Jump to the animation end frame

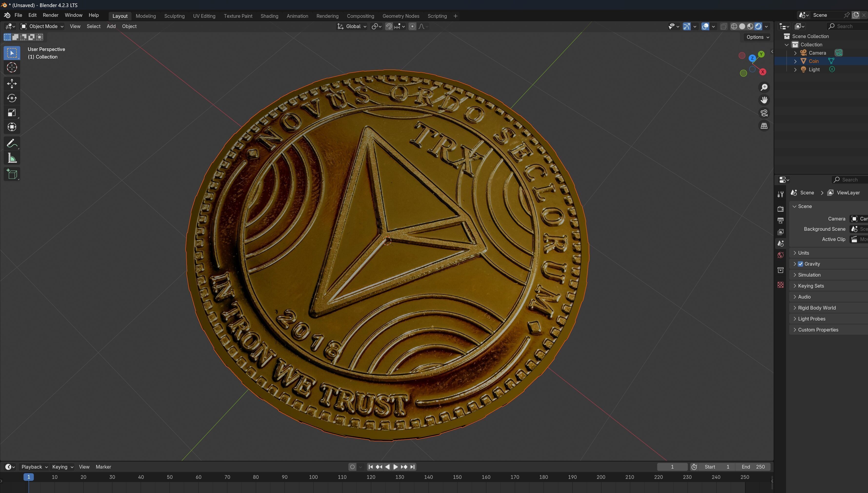412,467
